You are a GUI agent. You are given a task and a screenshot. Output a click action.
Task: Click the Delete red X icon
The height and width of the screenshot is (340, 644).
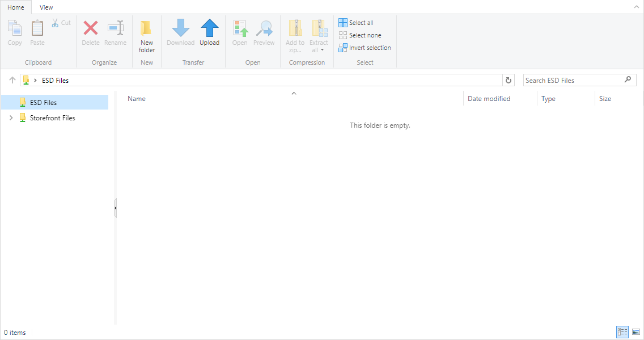click(x=90, y=28)
